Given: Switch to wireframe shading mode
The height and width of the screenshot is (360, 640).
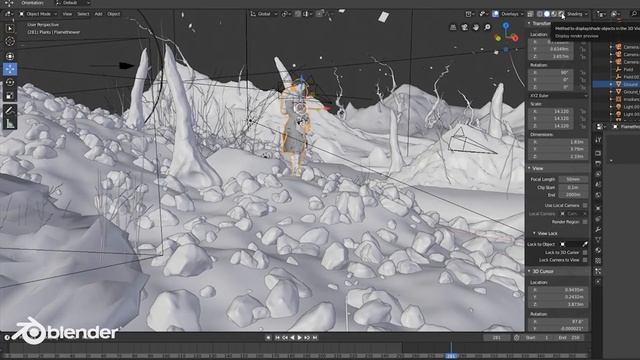Looking at the screenshot, I should click(540, 14).
